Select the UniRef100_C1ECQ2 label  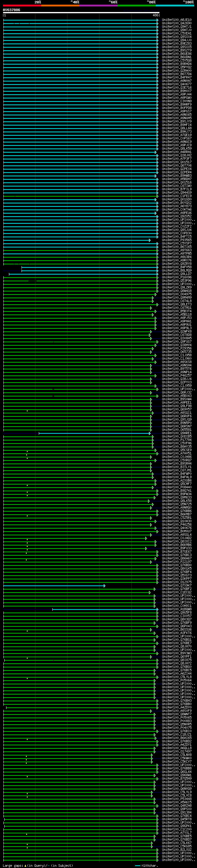click(x=177, y=592)
